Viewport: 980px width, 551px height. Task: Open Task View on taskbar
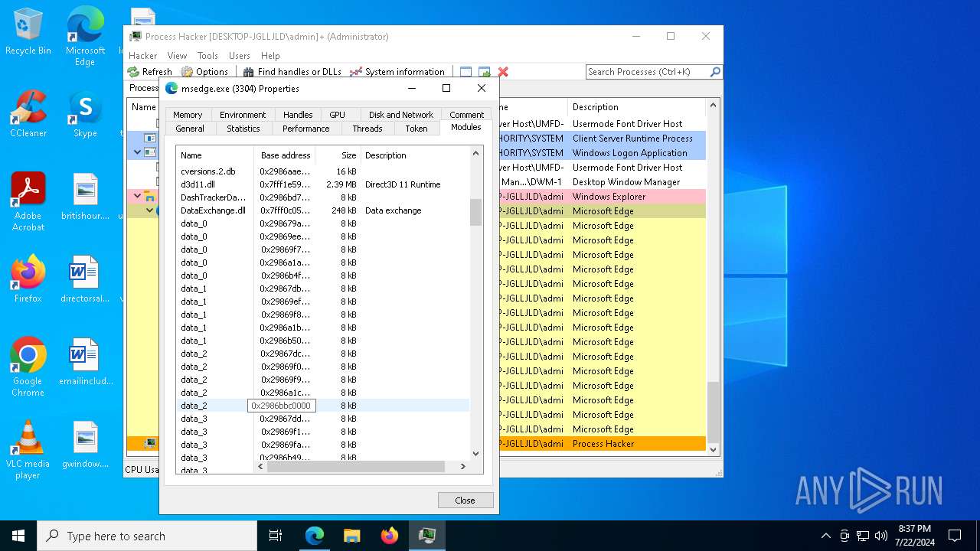(x=276, y=536)
